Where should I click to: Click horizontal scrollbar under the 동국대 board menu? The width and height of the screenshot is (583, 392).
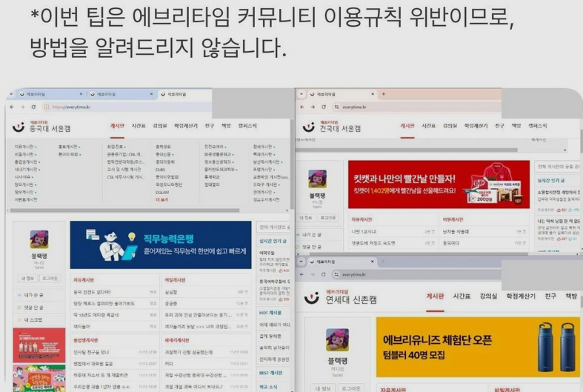124,210
